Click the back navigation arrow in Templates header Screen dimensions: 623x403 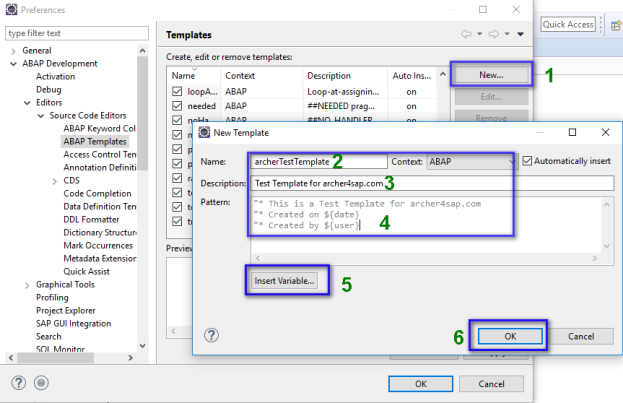466,34
